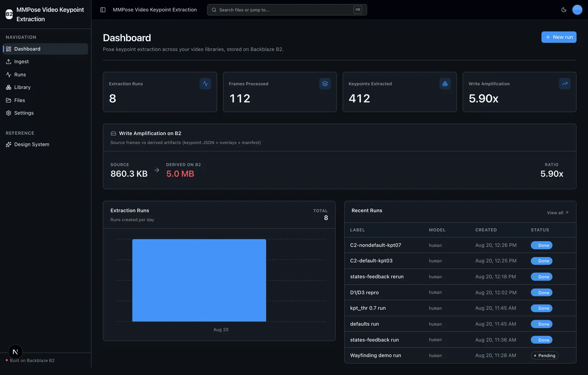Open the C2-nondefault-kpt07 run

pyautogui.click(x=460, y=245)
